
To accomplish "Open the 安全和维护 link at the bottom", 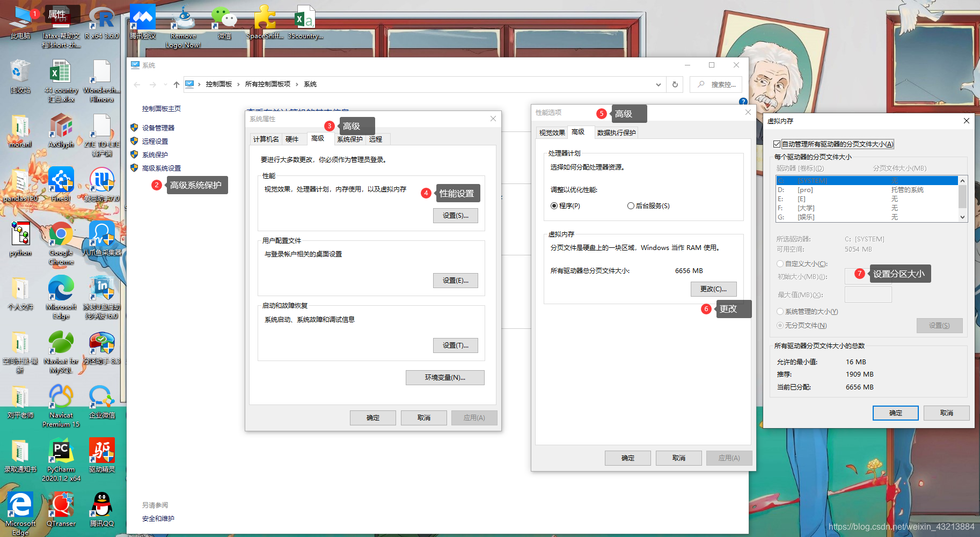I will coord(158,519).
